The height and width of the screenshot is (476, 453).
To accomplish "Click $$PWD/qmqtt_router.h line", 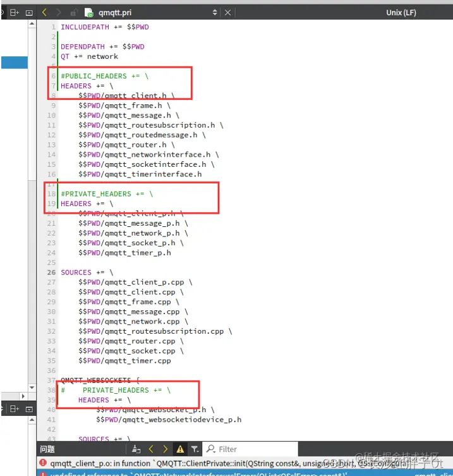I will (126, 145).
